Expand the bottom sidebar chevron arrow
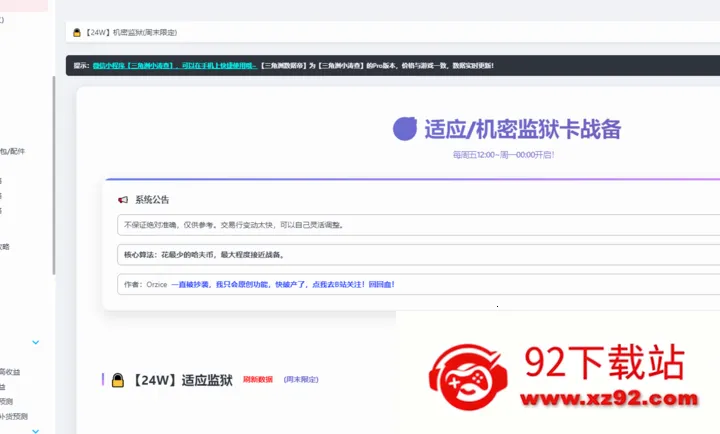The image size is (720, 434). [x=36, y=430]
